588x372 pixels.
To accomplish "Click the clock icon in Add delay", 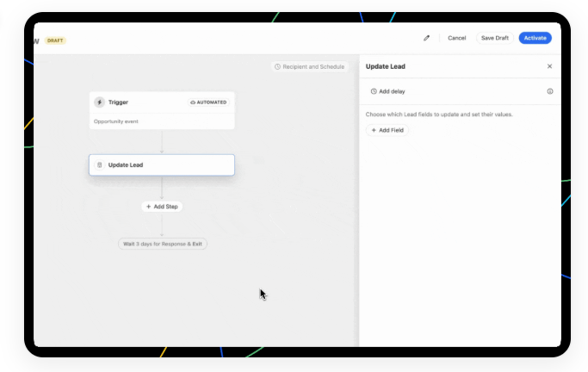I will tap(374, 91).
